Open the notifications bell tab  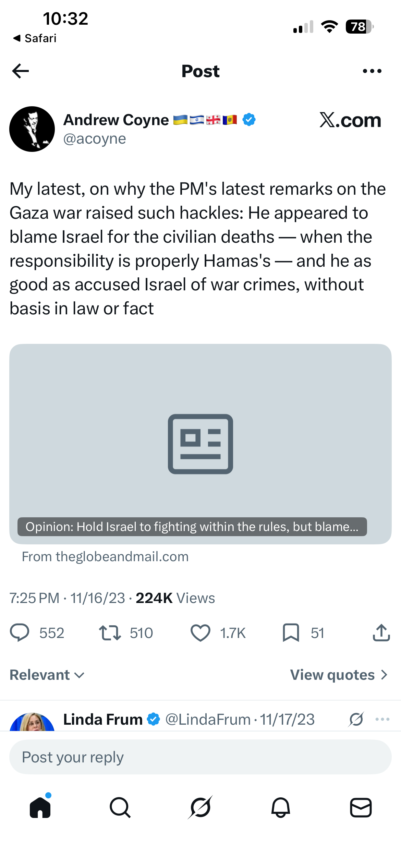[x=281, y=807]
